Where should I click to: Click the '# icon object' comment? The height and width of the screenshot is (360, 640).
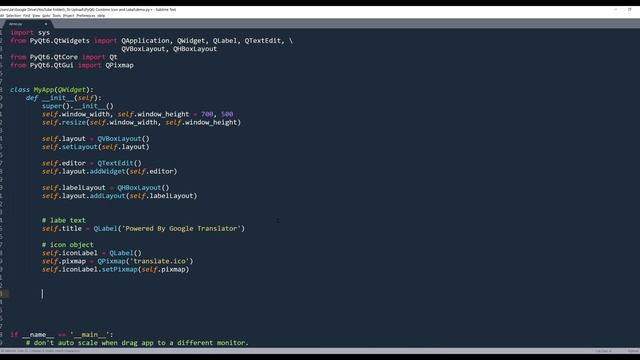68,244
